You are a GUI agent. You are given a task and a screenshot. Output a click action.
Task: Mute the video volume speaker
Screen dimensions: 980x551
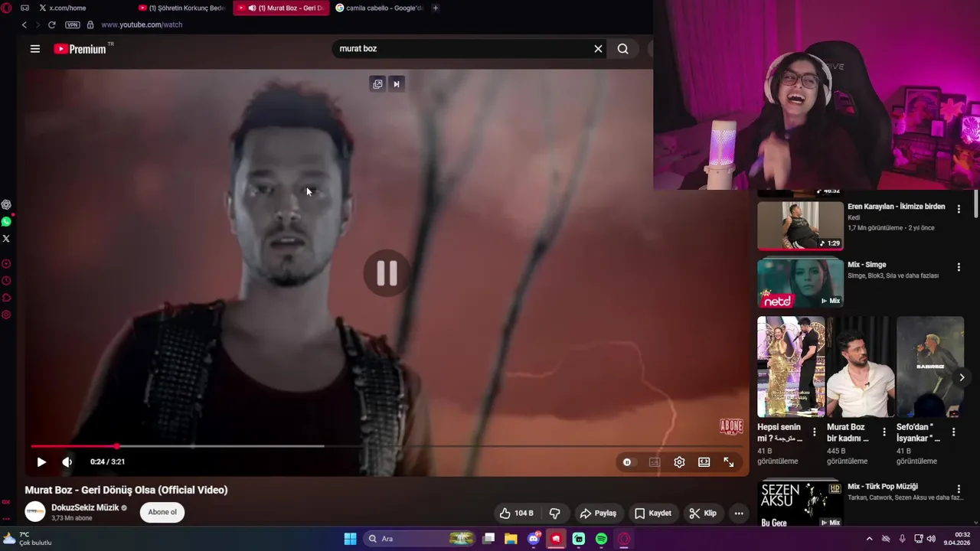(67, 462)
